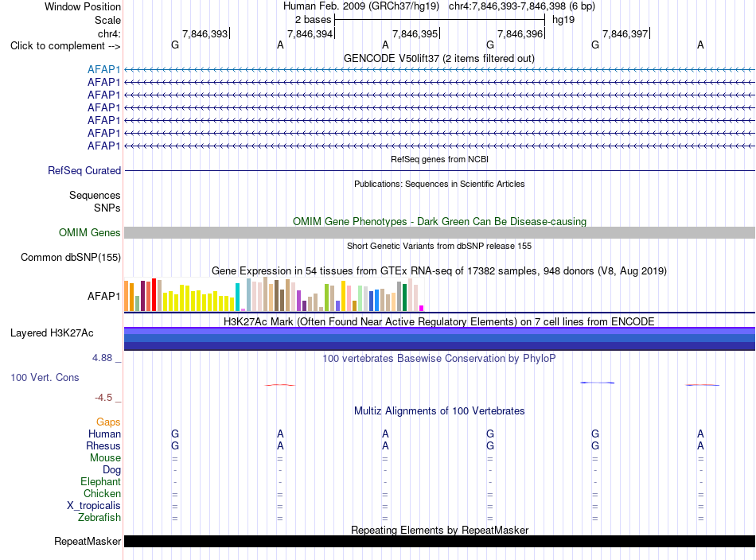Click the 'H3K27Ac Mark' track title
Image resolution: width=756 pixels, height=560 pixels.
coord(438,321)
